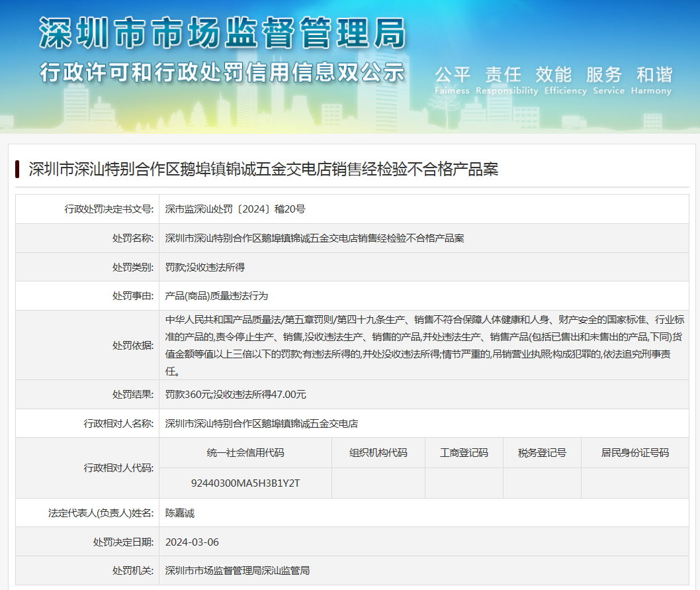This screenshot has height=590, width=700.
Task: Click the value 罚款;没收违法所得
Action: tap(205, 268)
